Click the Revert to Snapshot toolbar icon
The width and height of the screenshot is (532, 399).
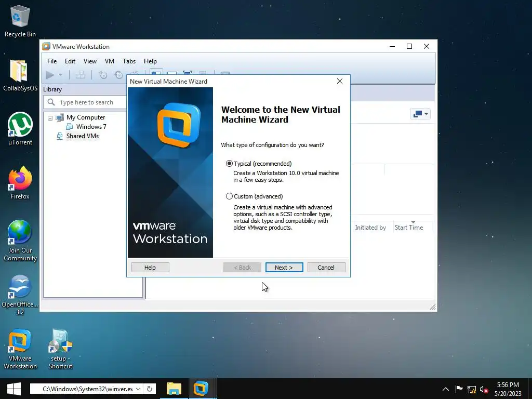click(118, 75)
